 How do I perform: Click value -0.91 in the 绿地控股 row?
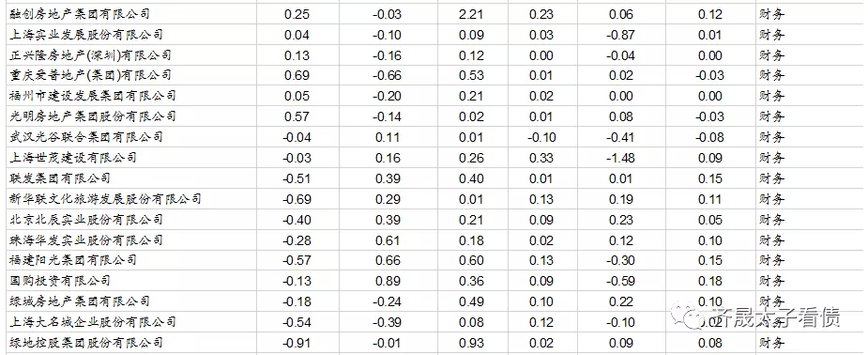(297, 344)
